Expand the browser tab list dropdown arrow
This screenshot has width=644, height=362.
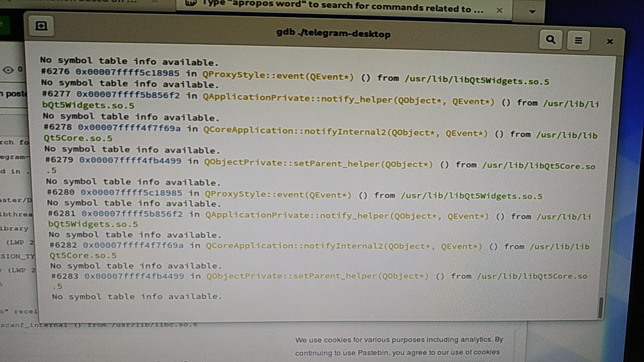(533, 11)
